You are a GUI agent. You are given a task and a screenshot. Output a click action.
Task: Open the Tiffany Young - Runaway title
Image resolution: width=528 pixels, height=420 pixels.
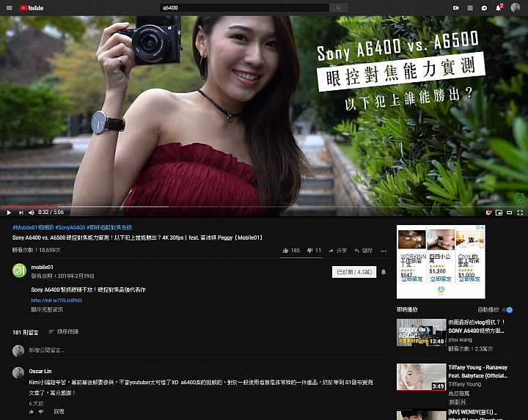click(477, 372)
